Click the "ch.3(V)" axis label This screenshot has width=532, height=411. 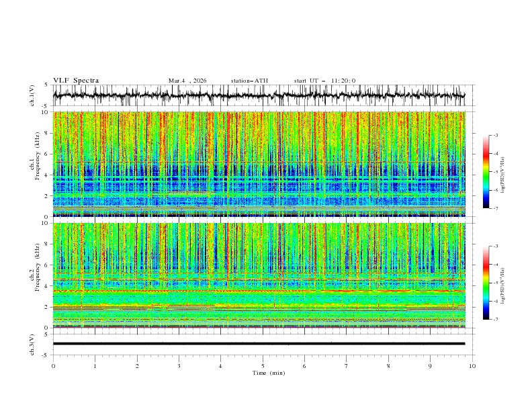32,345
